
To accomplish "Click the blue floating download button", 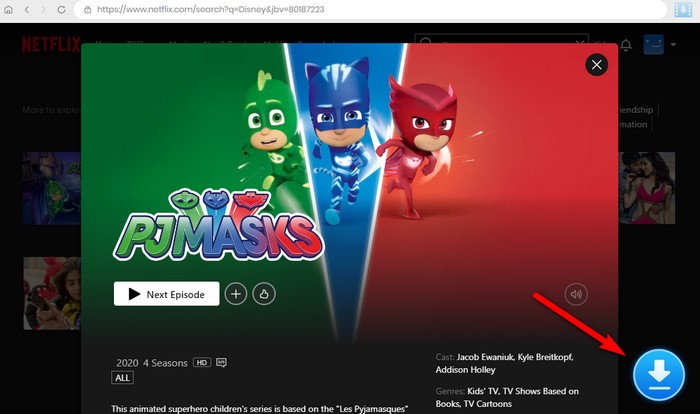I will pos(658,375).
